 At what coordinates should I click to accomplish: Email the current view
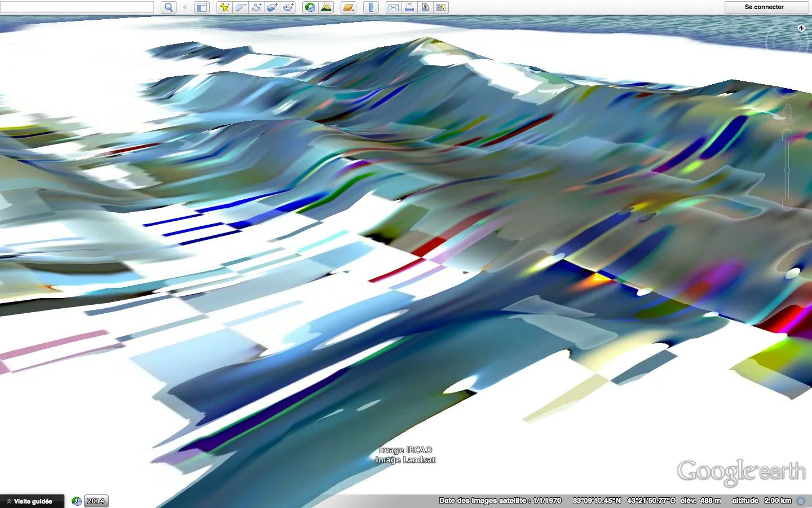point(394,7)
